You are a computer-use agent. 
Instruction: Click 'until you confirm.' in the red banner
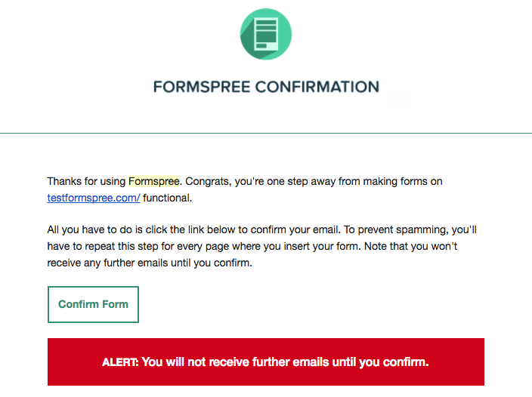(380, 362)
